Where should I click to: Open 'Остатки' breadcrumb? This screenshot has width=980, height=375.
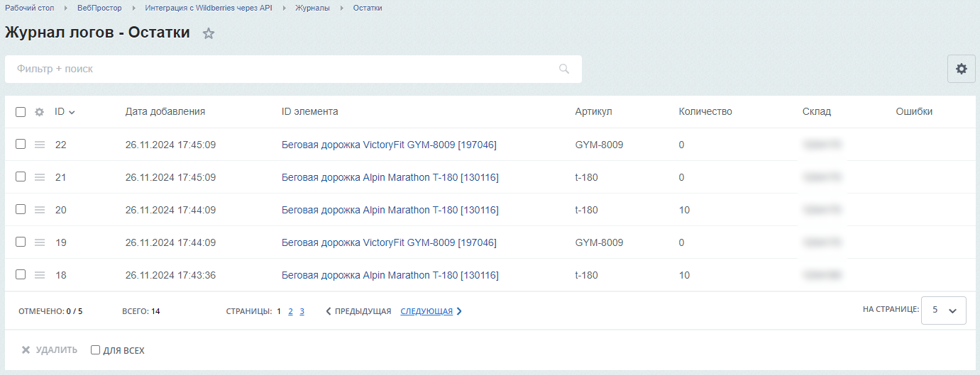tap(368, 8)
